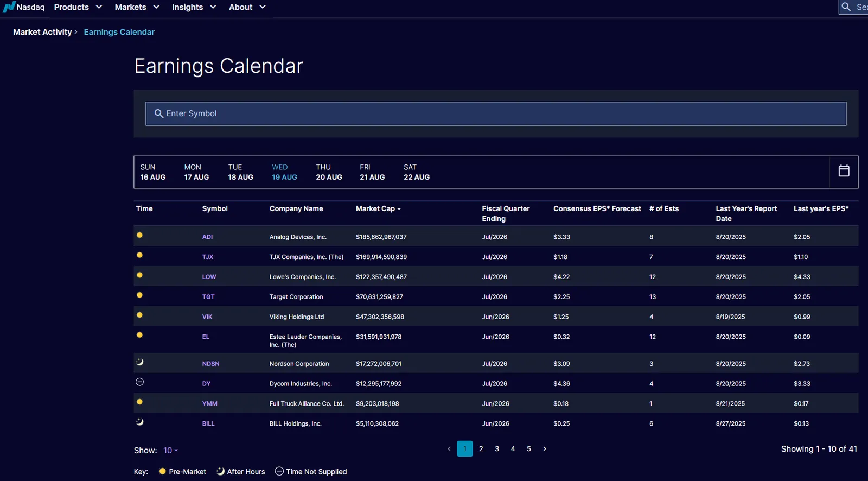
Task: Select the FRI 21 AUG date tab
Action: tap(372, 172)
